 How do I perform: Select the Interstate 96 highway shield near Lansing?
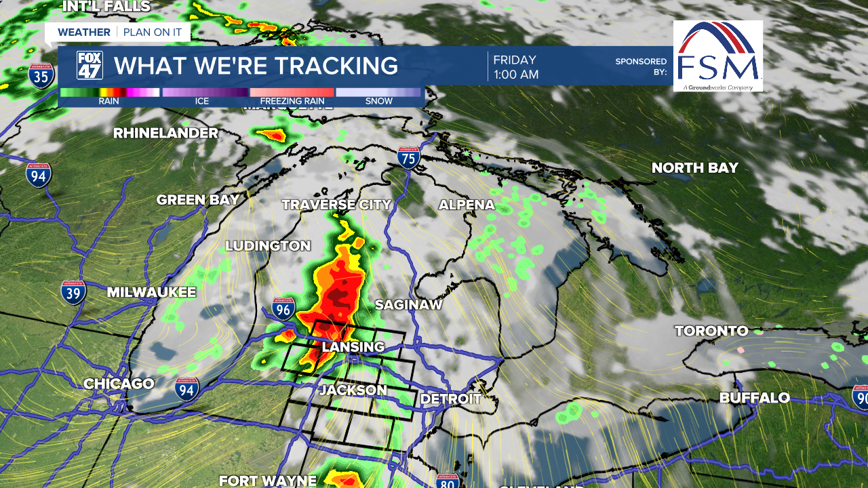pyautogui.click(x=283, y=309)
